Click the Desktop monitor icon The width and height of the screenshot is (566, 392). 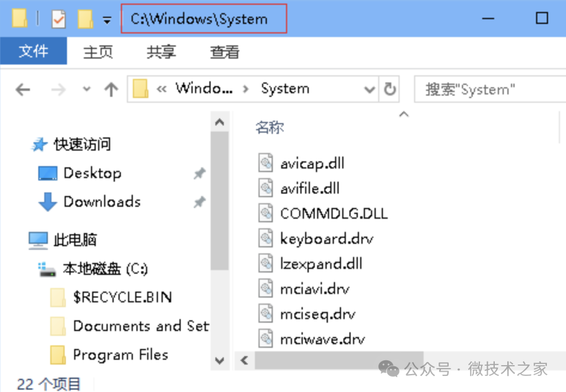[x=48, y=173]
